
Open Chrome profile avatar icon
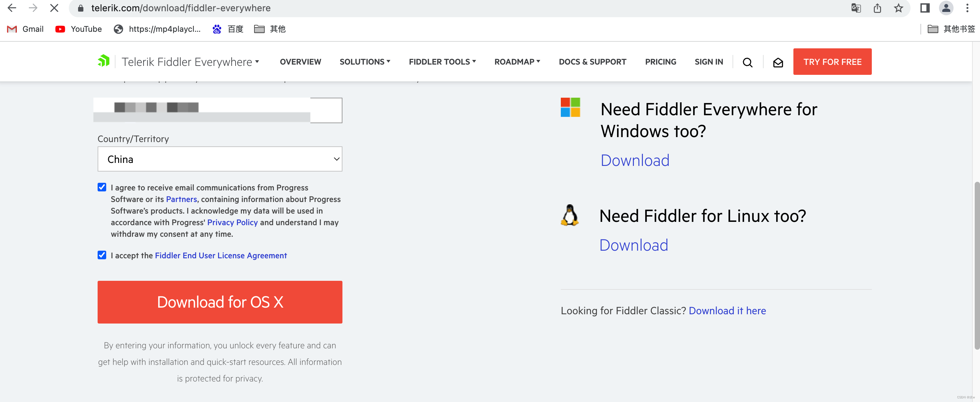point(946,8)
